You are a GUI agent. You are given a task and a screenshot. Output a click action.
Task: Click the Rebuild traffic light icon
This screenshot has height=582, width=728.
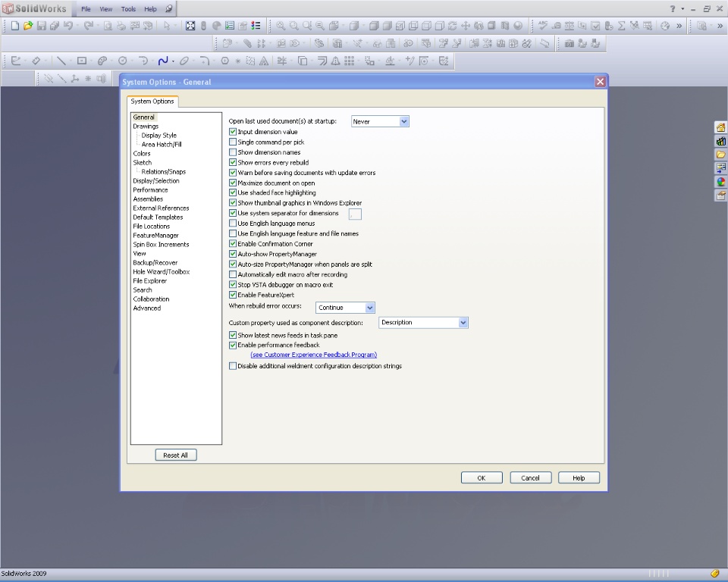[203, 26]
